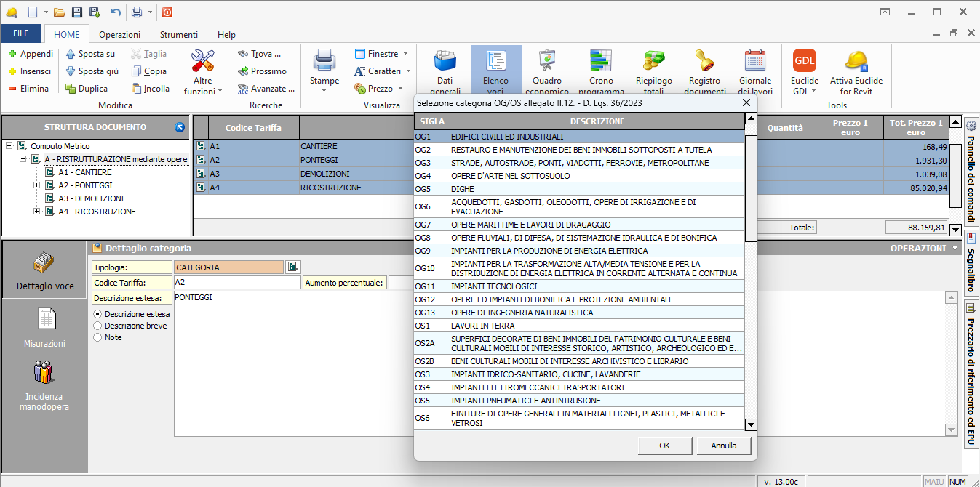Expand the A2 - PONTEGGI tree node
Viewport: 980px width, 487px height.
pos(37,185)
